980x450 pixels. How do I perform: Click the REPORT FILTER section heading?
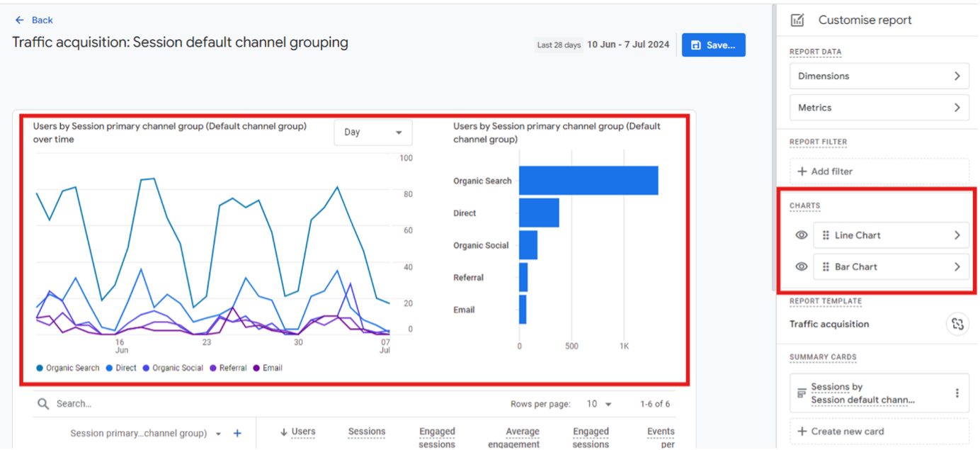(x=819, y=142)
